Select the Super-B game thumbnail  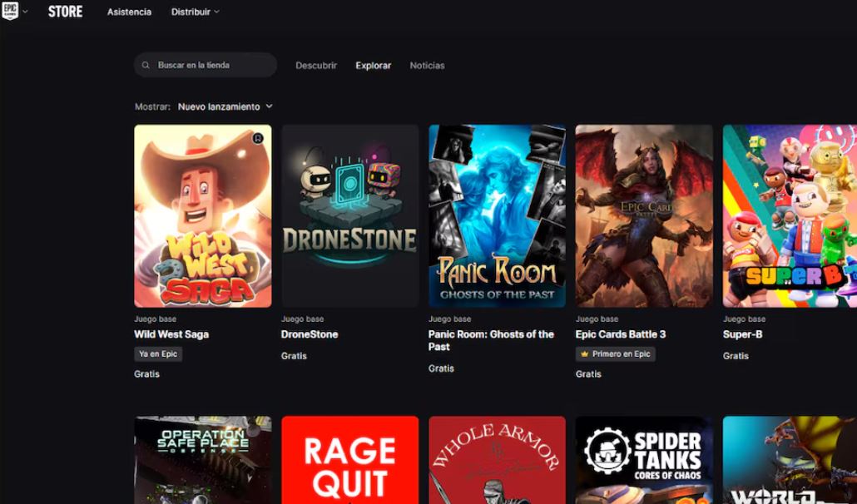pos(789,216)
